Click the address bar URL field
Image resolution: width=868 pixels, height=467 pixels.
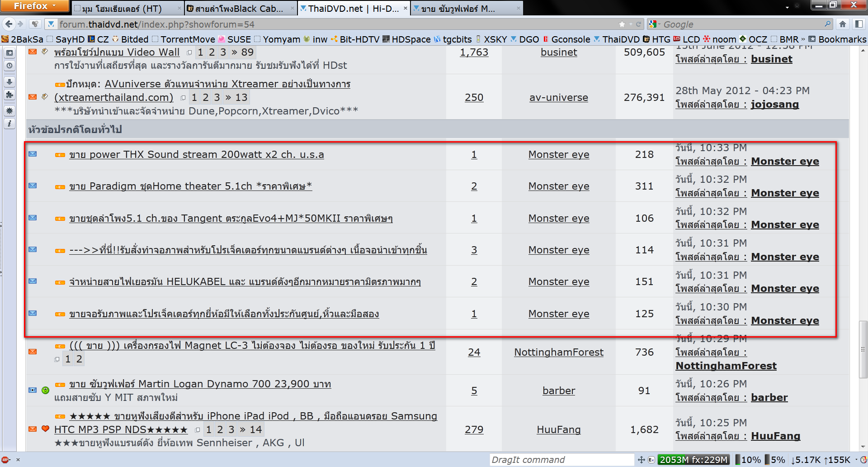click(337, 24)
